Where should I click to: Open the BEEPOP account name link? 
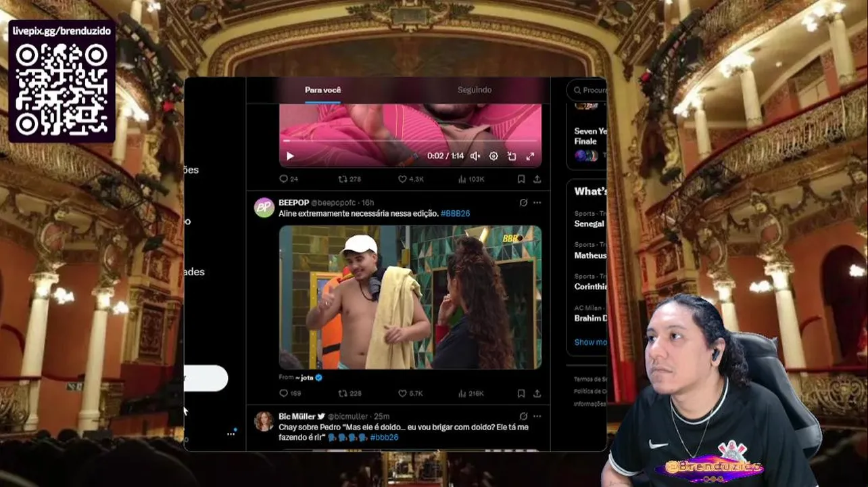293,203
